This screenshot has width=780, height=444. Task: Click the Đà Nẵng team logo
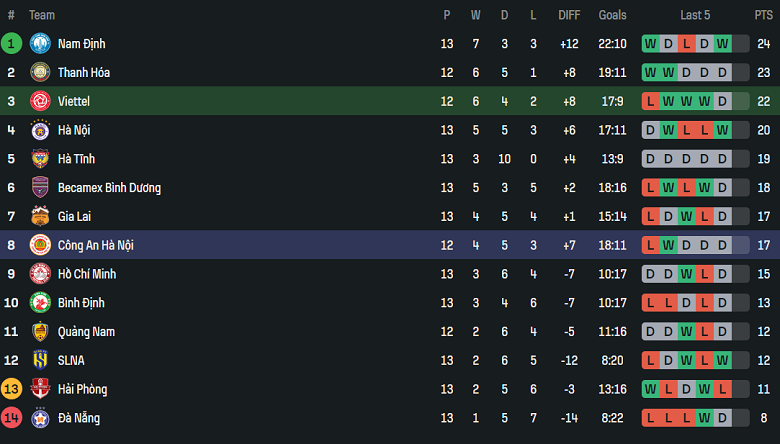40,418
